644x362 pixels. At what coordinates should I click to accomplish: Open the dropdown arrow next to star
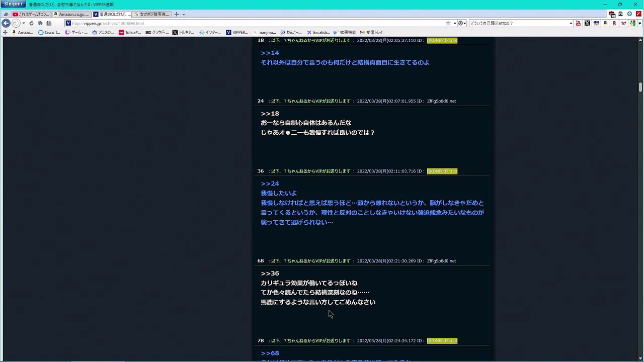(455, 23)
